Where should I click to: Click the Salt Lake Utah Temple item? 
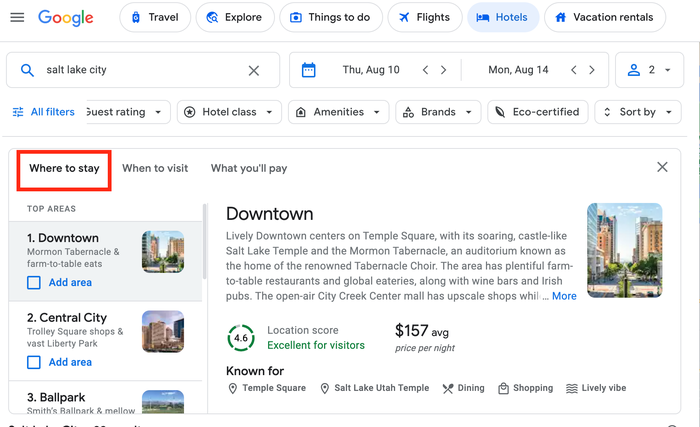click(x=375, y=388)
